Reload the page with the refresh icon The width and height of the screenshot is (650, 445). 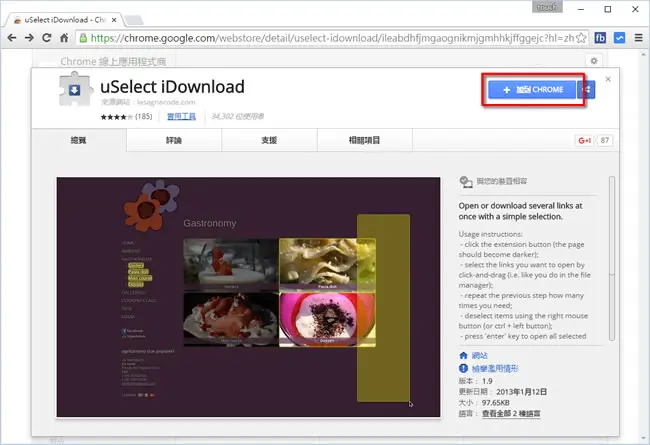pos(46,38)
